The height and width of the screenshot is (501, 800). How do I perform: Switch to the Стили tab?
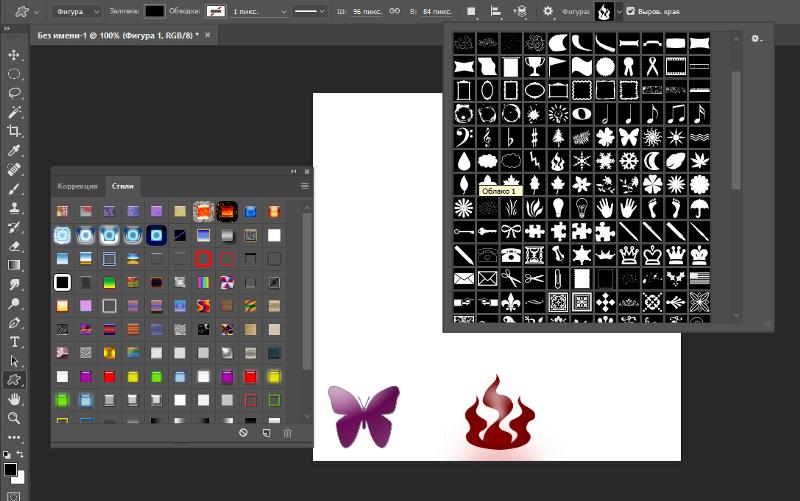(x=122, y=186)
